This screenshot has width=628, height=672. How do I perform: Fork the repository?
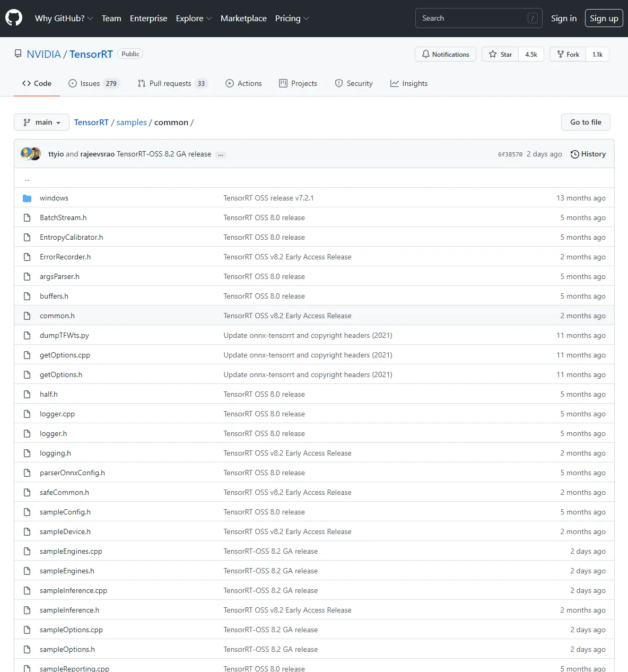tap(568, 54)
